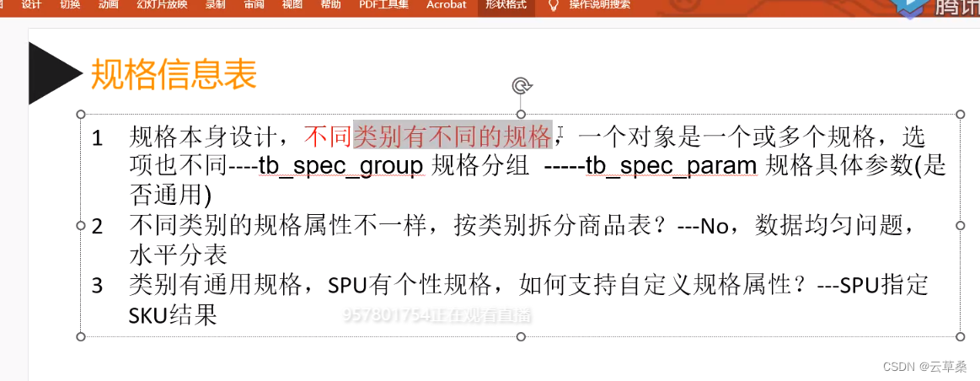Image resolution: width=980 pixels, height=381 pixels.
Task: Open the 录制 ribbon tab
Action: click(216, 5)
